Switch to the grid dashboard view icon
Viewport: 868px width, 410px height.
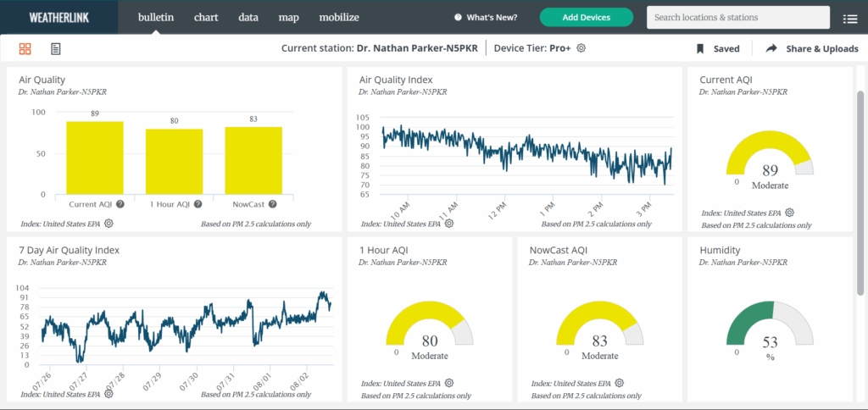(x=25, y=49)
